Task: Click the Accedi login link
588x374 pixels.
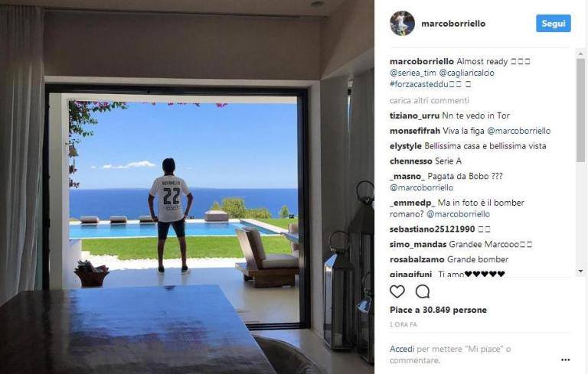Action: click(x=402, y=349)
